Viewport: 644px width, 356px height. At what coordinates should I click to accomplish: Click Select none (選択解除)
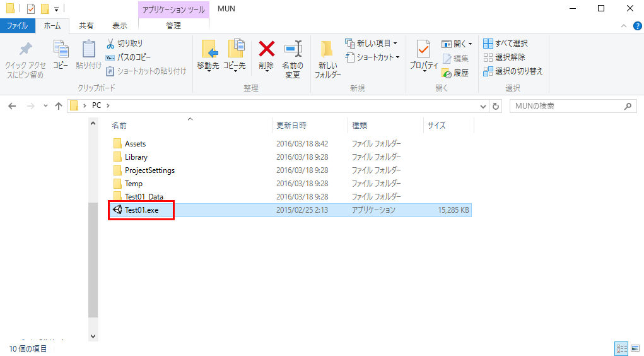tap(505, 57)
